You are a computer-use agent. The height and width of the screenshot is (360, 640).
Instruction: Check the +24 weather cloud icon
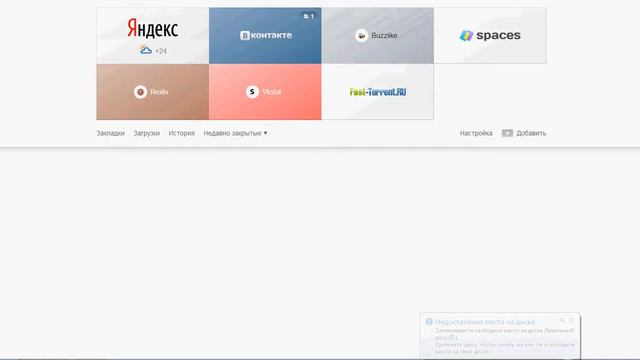coord(146,51)
